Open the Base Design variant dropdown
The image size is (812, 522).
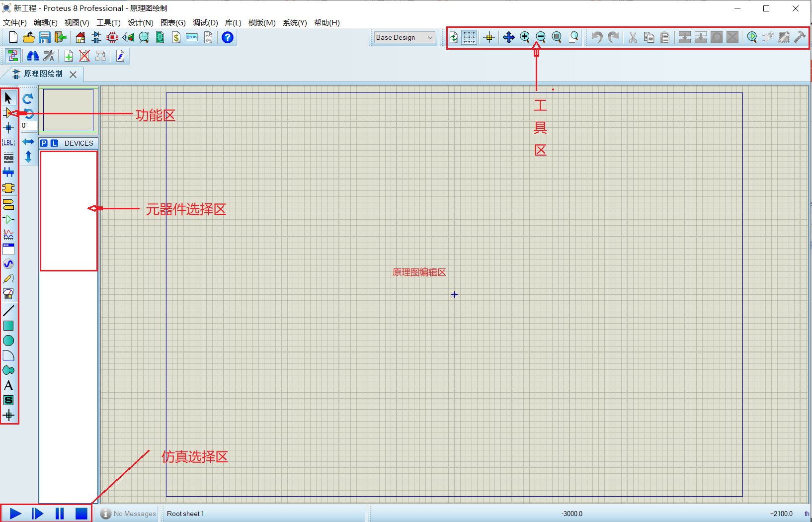[405, 37]
